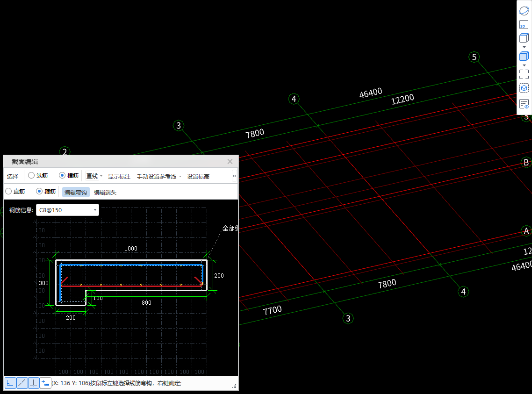The width and height of the screenshot is (532, 394).
Task: Click the red horizontal rebar line
Action: point(132,286)
